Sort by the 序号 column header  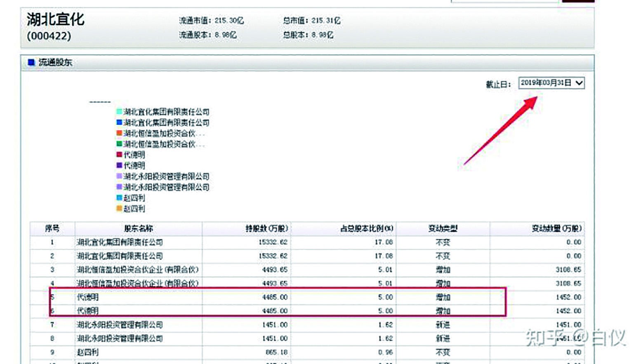[52, 228]
